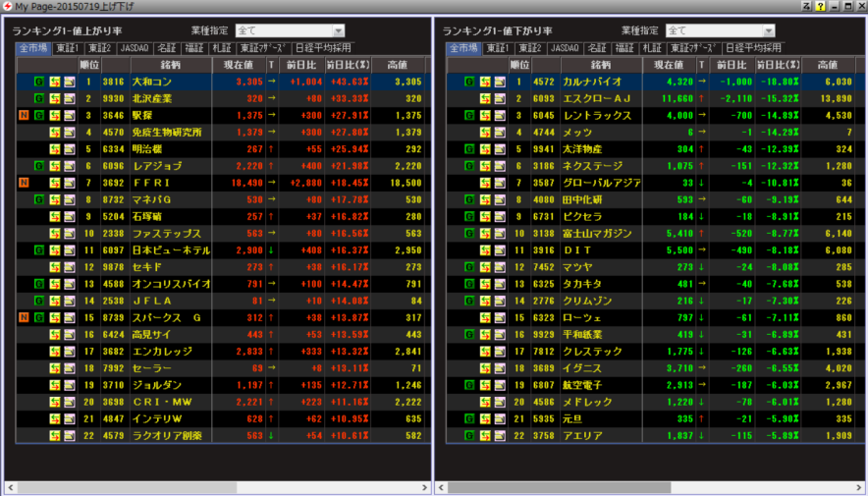Click the pink board icon for マネパG

(x=69, y=199)
